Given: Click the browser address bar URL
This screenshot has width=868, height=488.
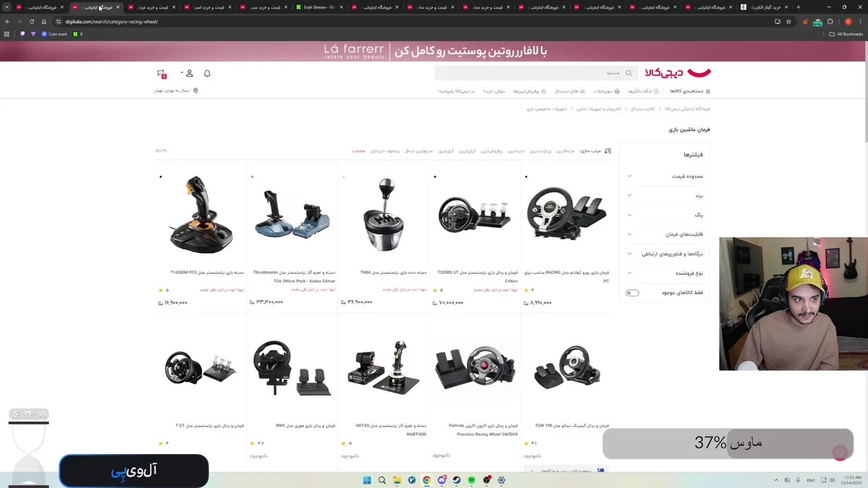Looking at the screenshot, I should click(112, 21).
